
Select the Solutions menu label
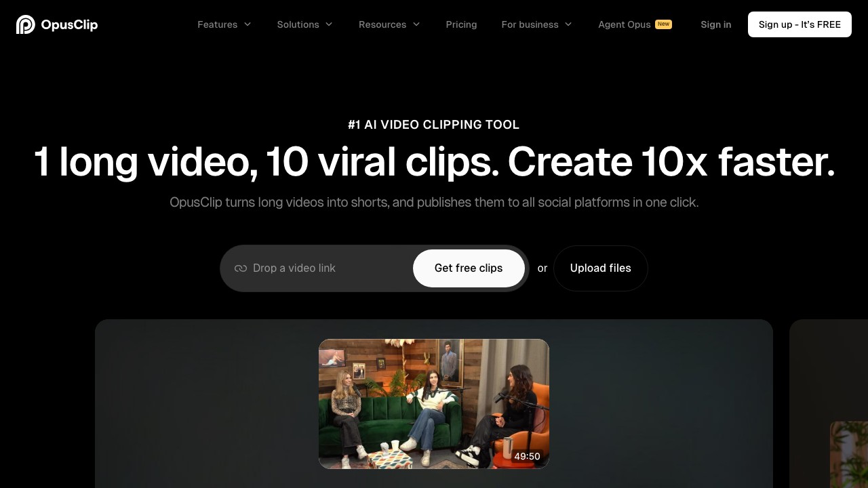298,24
